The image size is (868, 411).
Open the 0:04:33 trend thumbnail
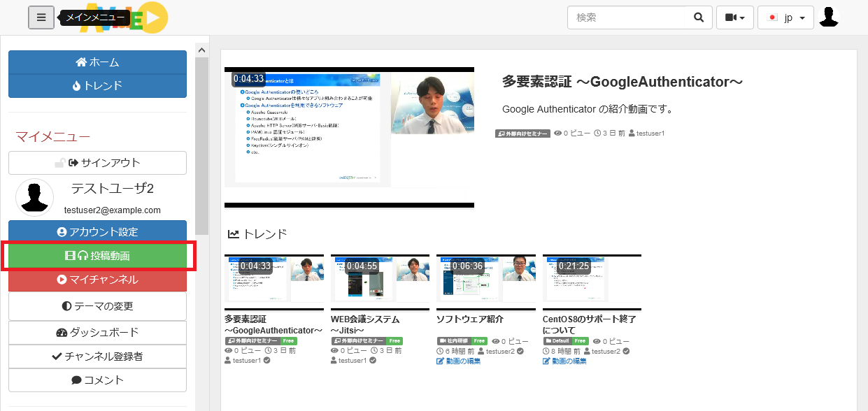click(x=274, y=282)
